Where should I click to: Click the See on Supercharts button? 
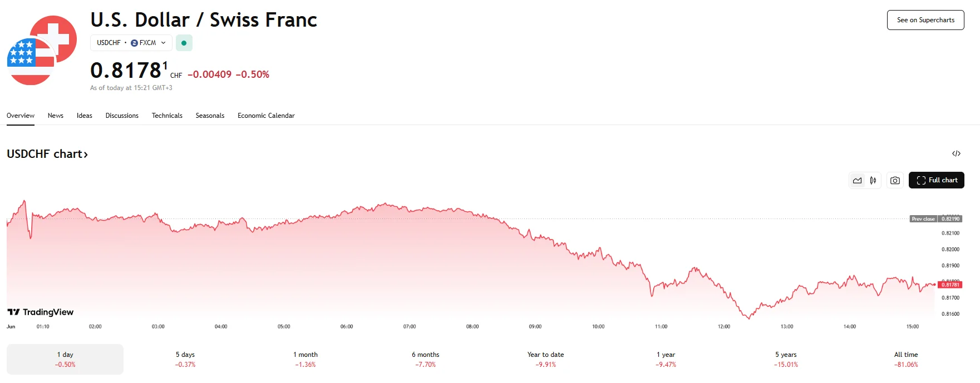[925, 20]
